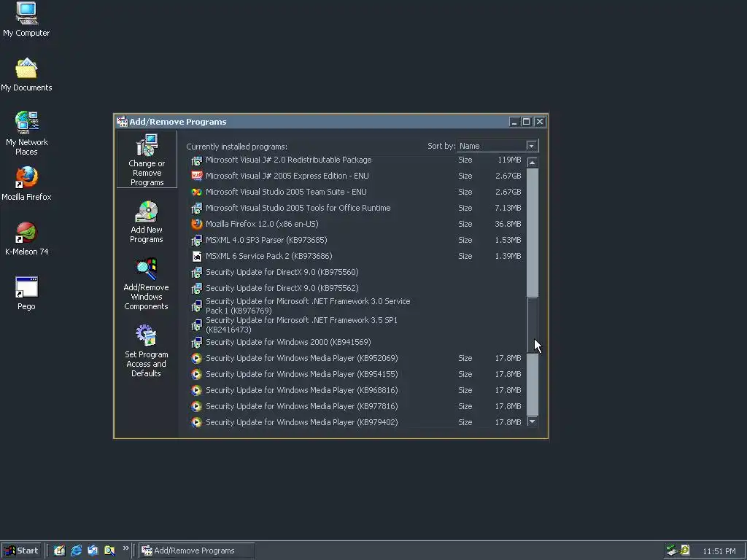Open My Network Places on desktop
The image size is (747, 560).
[x=26, y=133]
